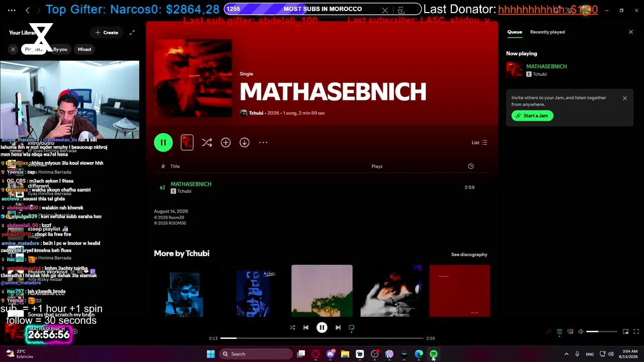Start a Jam

pos(532,116)
